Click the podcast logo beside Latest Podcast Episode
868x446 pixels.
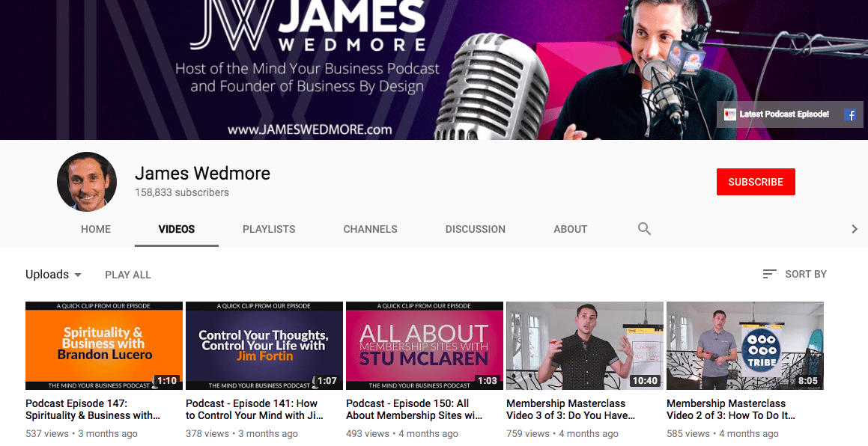(730, 114)
